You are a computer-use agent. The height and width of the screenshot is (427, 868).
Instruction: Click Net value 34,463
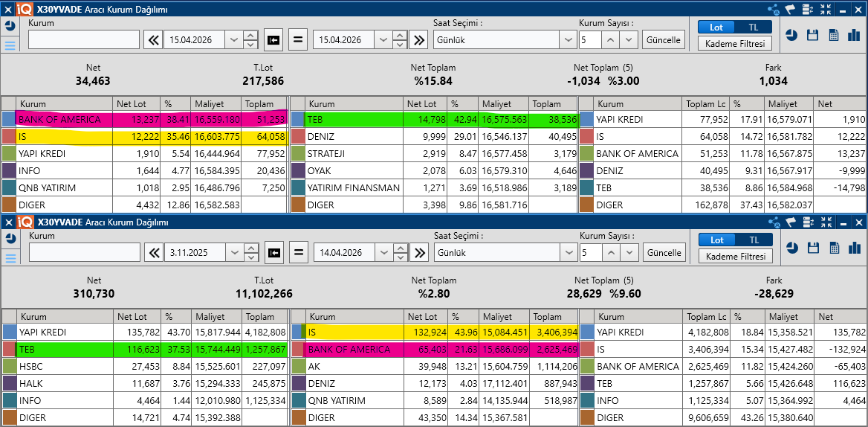(93, 81)
